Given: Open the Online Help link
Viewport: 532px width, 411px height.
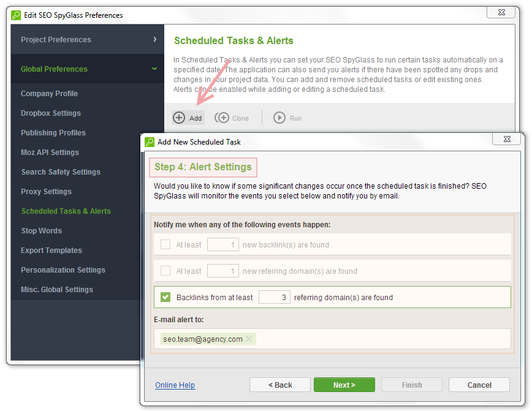Looking at the screenshot, I should (x=175, y=385).
